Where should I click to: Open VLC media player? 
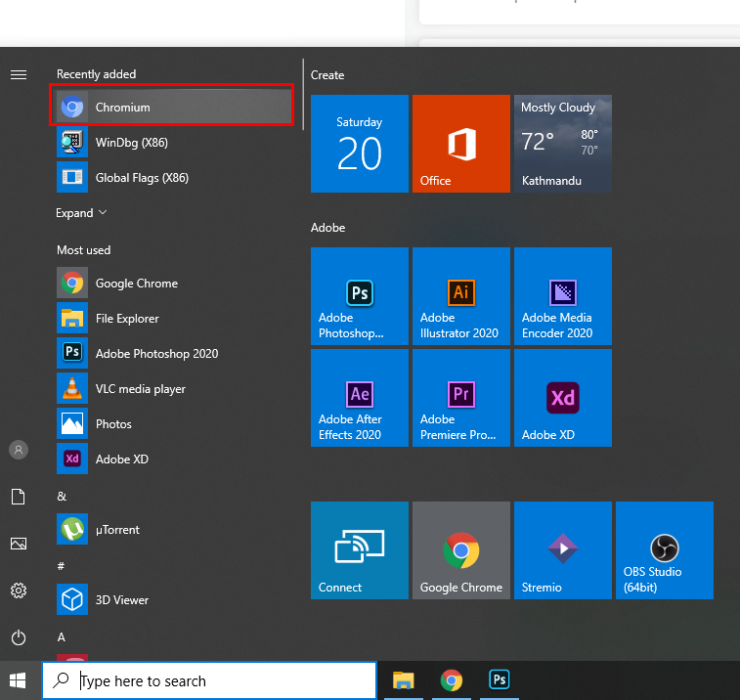click(172, 388)
